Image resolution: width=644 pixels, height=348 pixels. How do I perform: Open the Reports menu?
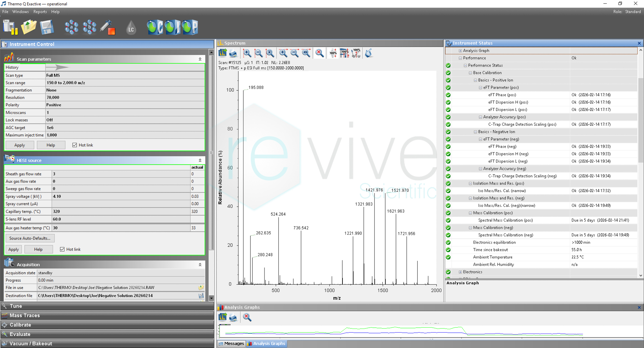coord(40,12)
